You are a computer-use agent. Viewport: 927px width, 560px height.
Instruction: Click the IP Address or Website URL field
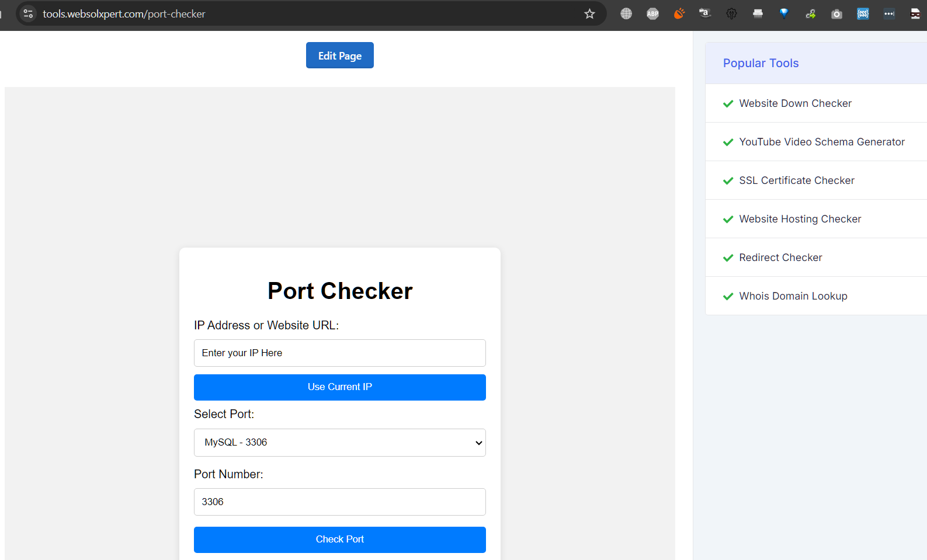tap(339, 353)
